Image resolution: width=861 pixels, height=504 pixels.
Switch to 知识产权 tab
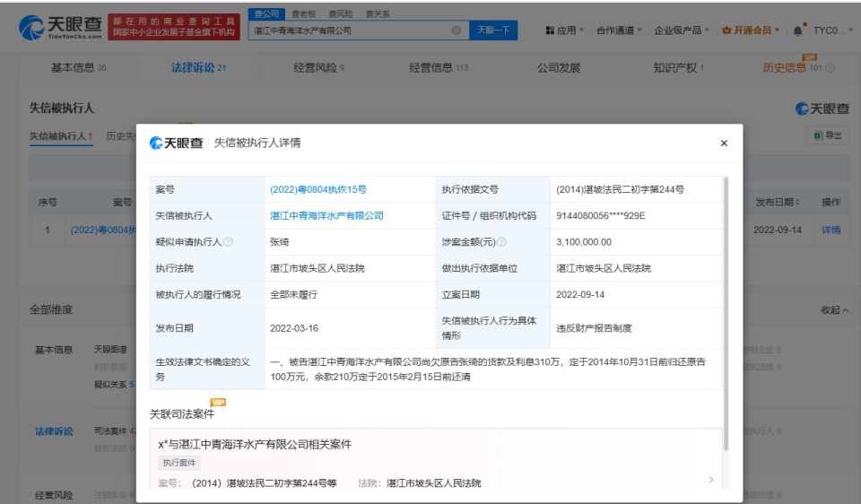tap(678, 68)
